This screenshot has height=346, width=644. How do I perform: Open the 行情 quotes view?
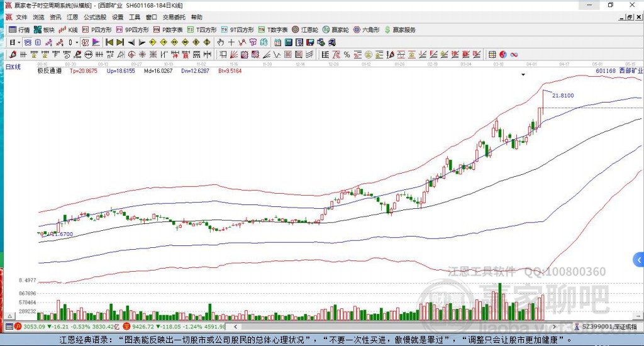click(x=19, y=30)
